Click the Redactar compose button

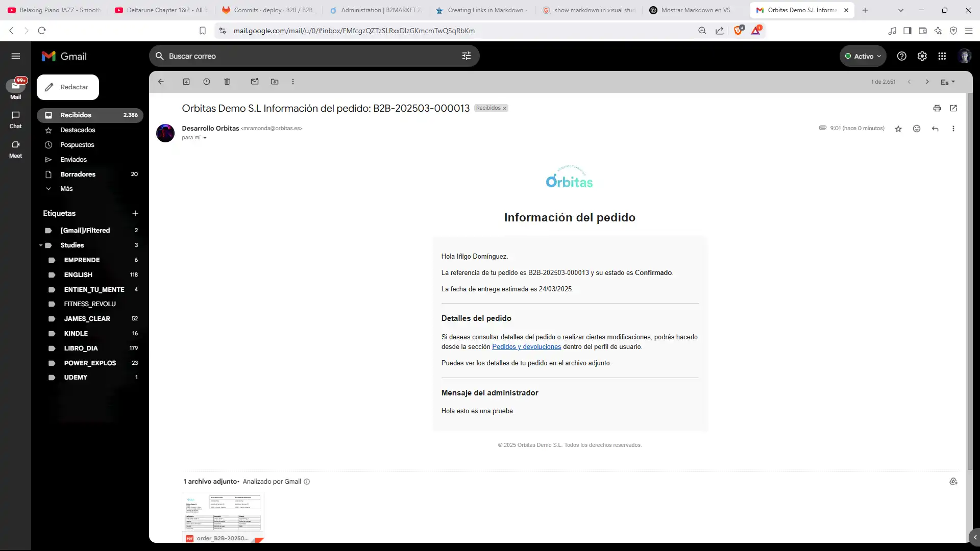pos(68,87)
